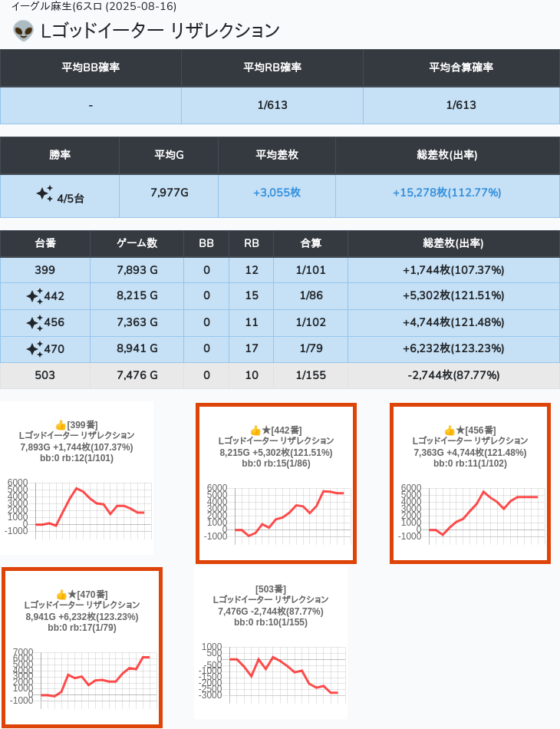Click the +3,055枚 average difference link
This screenshot has height=729, width=560.
tap(276, 192)
